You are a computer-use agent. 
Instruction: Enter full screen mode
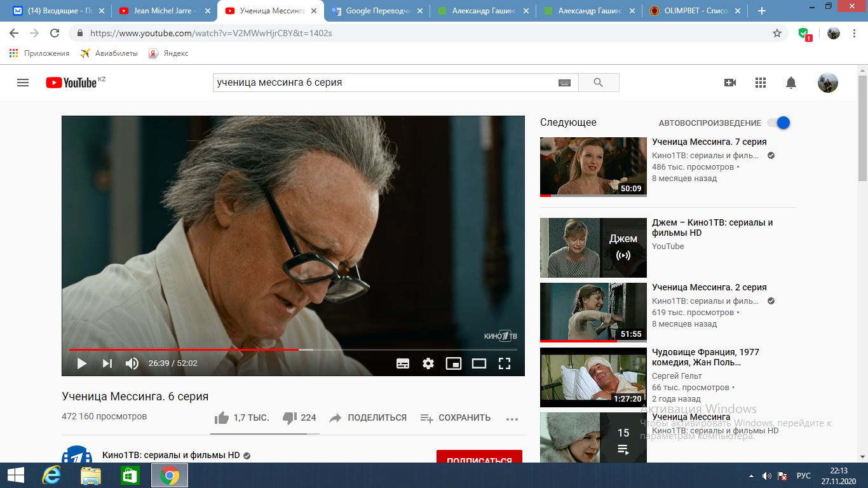(x=505, y=363)
